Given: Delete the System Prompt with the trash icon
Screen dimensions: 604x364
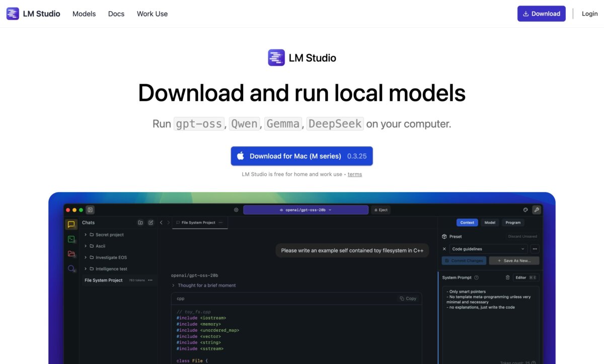Looking at the screenshot, I should (507, 278).
